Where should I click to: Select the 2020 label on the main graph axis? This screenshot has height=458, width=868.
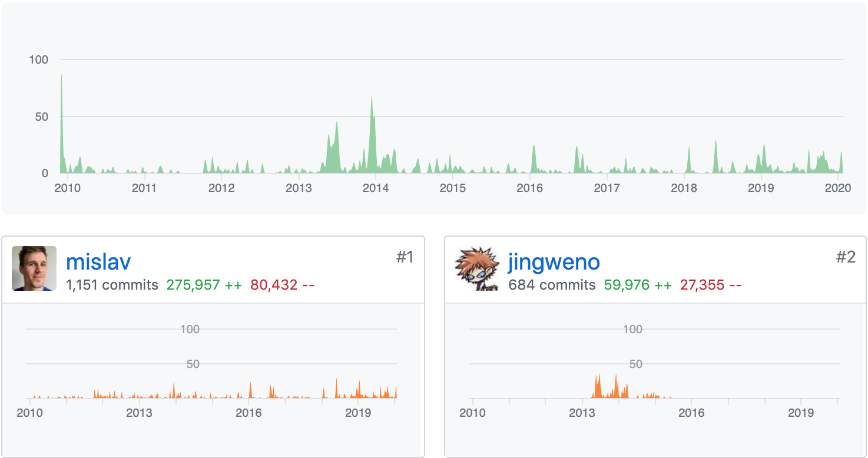pyautogui.click(x=838, y=188)
